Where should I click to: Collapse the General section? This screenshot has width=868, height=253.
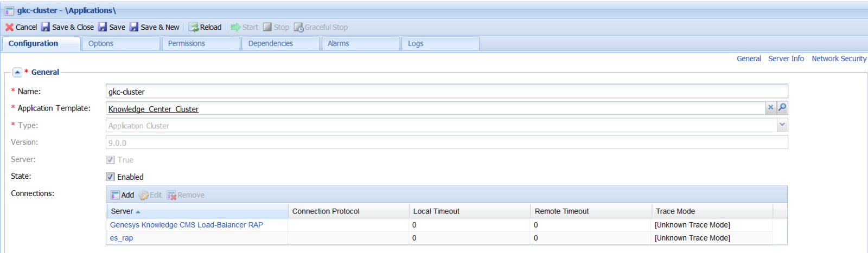point(17,72)
